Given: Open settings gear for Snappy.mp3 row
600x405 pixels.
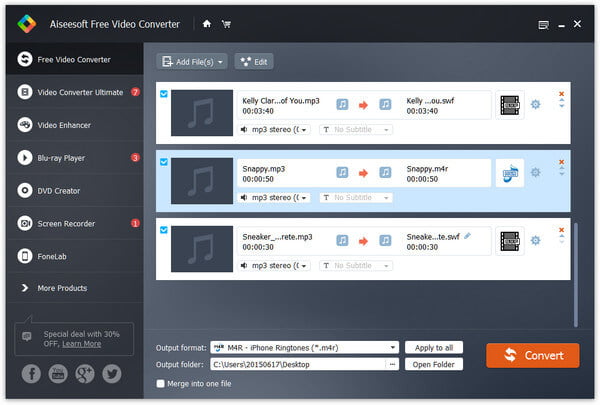Looking at the screenshot, I should click(535, 172).
